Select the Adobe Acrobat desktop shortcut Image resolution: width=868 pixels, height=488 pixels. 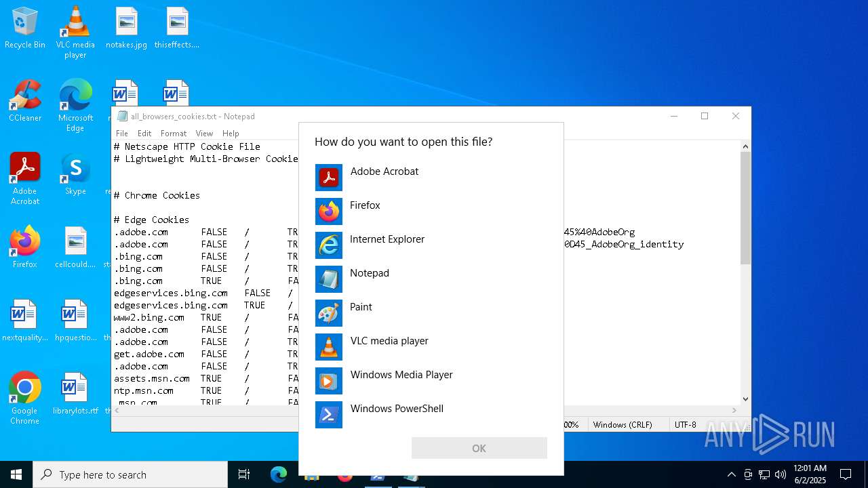(25, 179)
